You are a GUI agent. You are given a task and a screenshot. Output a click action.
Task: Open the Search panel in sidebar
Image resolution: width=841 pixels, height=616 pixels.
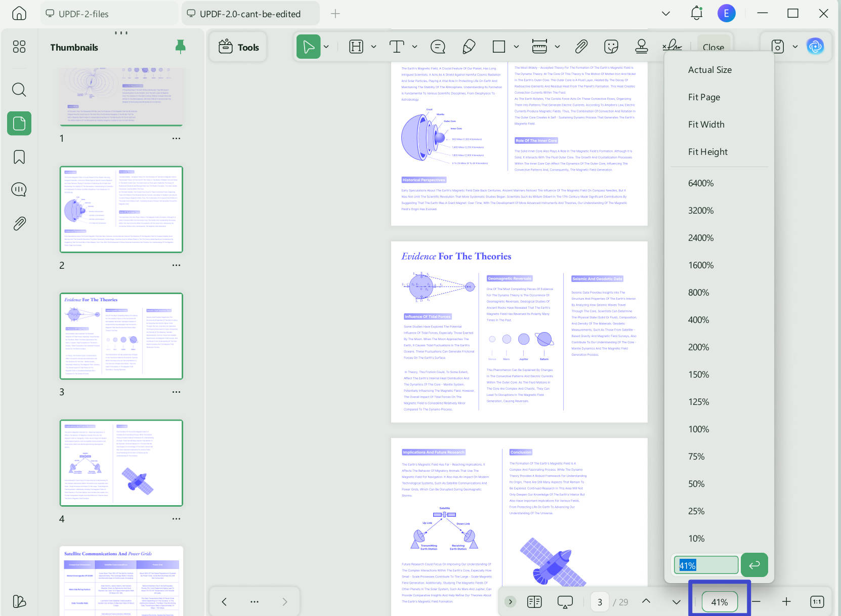tap(19, 90)
